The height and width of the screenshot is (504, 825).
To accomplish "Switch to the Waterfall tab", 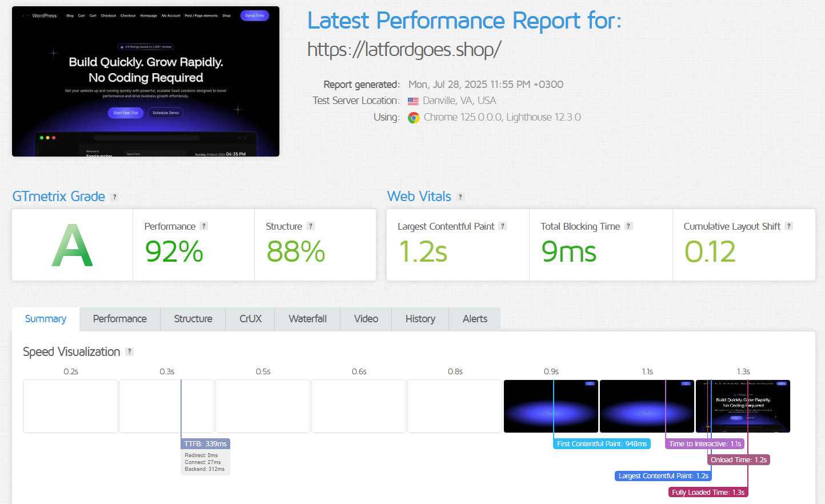I will pyautogui.click(x=307, y=319).
